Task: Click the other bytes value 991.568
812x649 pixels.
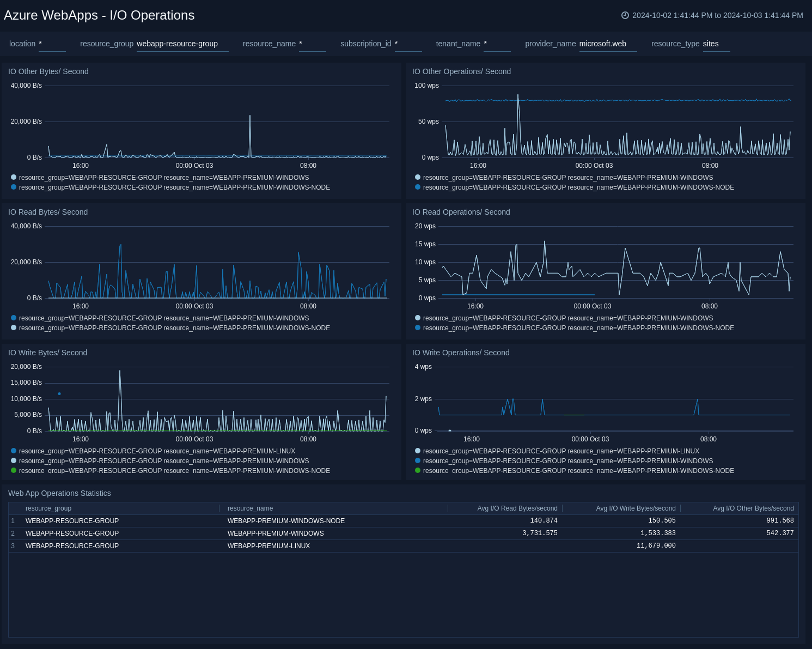Action: click(x=780, y=521)
